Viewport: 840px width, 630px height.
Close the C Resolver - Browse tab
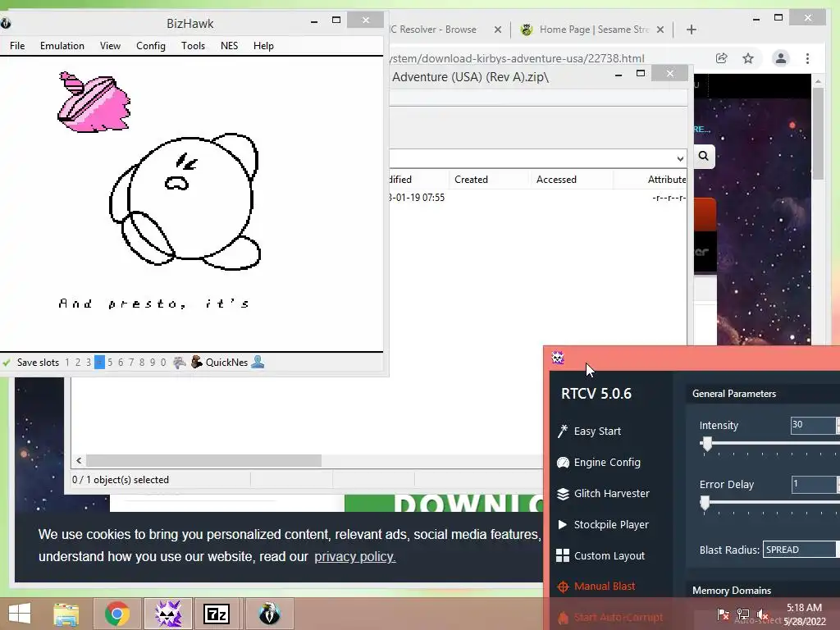[498, 30]
